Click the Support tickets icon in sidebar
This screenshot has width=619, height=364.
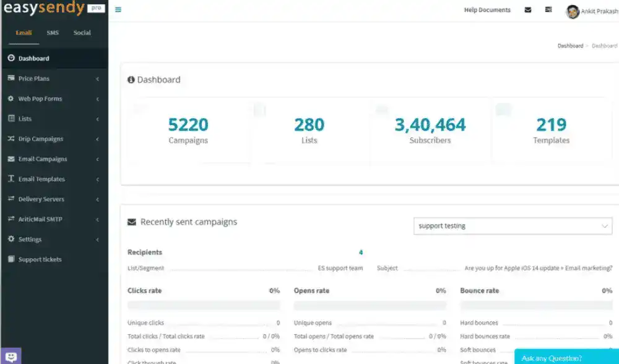pyautogui.click(x=11, y=259)
